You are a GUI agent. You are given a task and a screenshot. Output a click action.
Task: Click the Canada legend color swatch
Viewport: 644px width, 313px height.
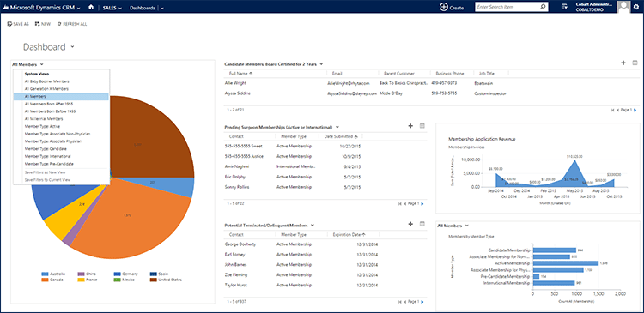pos(45,280)
